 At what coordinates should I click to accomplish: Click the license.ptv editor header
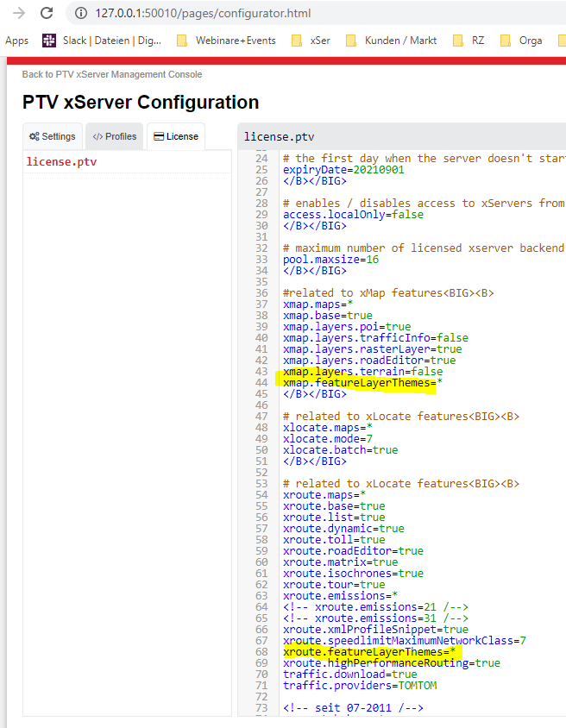point(279,136)
